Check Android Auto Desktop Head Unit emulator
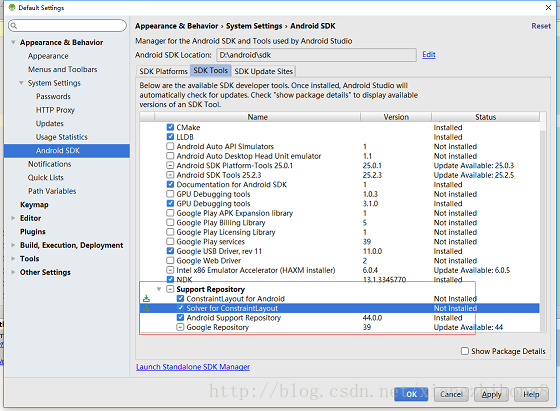 click(x=170, y=156)
